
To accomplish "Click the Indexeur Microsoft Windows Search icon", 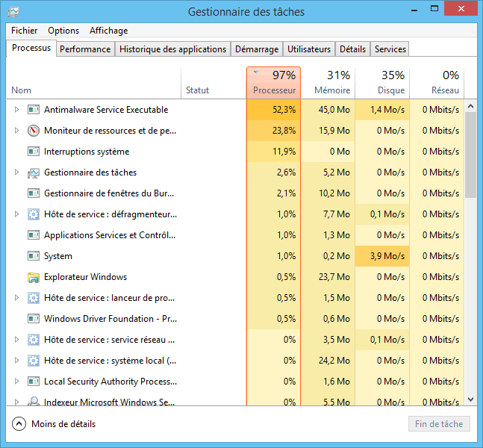I will [x=33, y=402].
